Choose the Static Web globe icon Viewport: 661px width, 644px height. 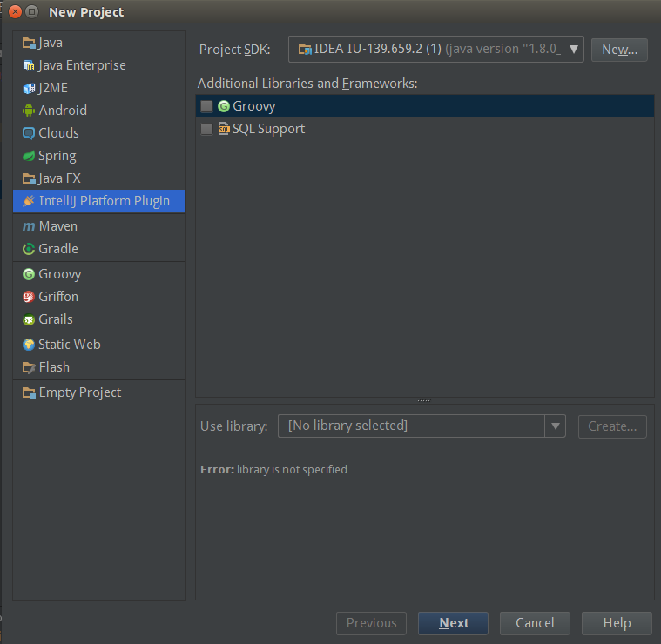29,345
